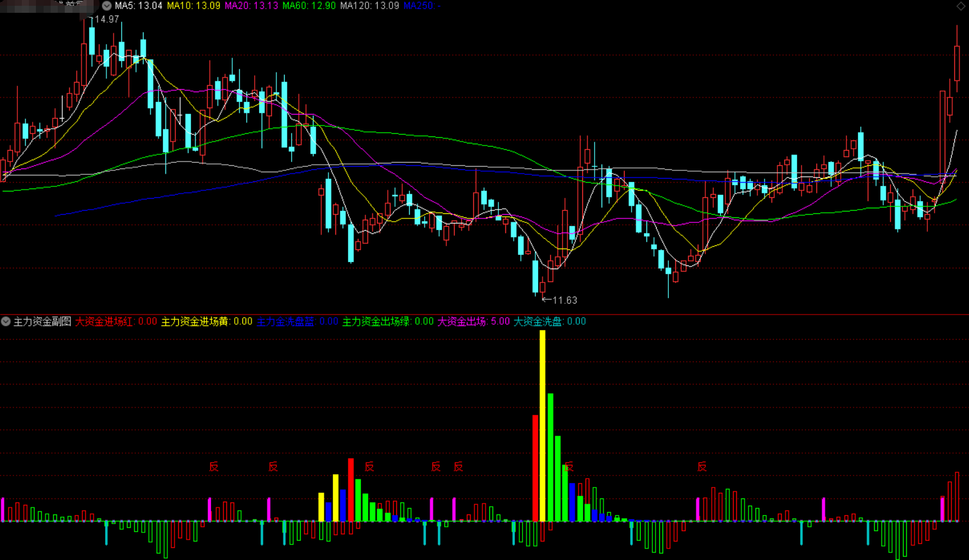Select the MA120: 13.09 label

369,6
